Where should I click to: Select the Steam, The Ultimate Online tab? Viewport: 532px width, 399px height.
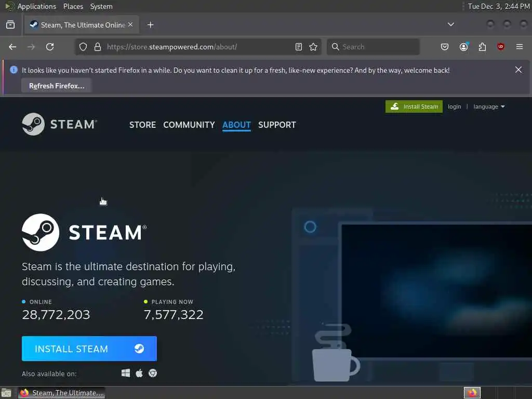tap(82, 25)
